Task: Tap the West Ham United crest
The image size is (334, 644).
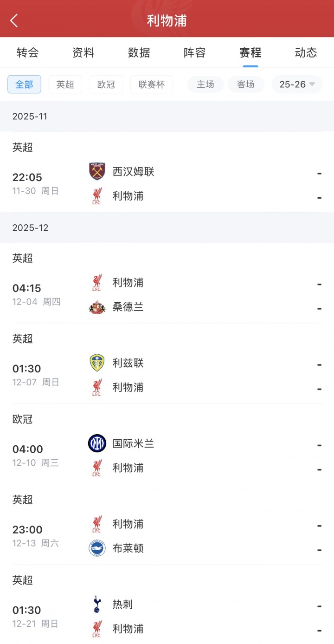Action: [97, 171]
